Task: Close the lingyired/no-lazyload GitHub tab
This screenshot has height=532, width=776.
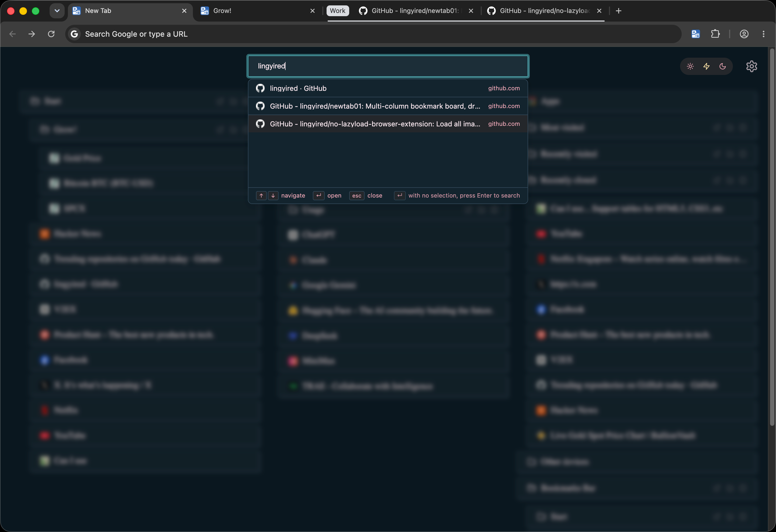Action: tap(599, 11)
